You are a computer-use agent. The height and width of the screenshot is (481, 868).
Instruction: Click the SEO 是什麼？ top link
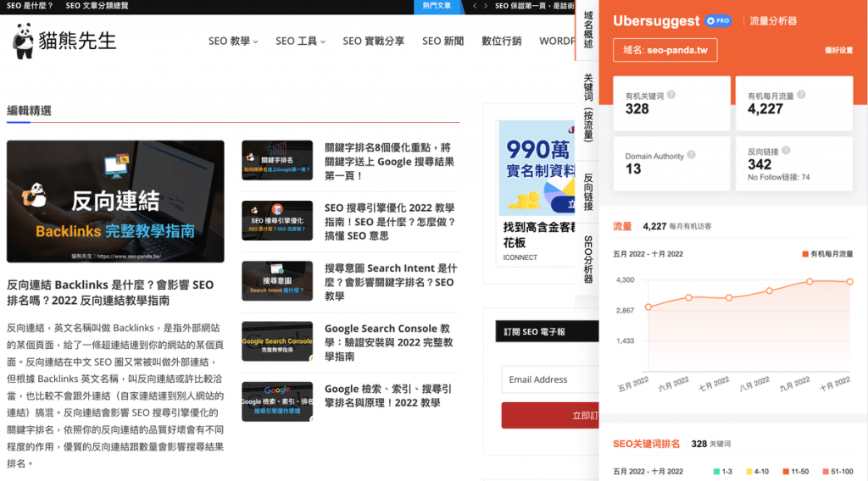30,6
